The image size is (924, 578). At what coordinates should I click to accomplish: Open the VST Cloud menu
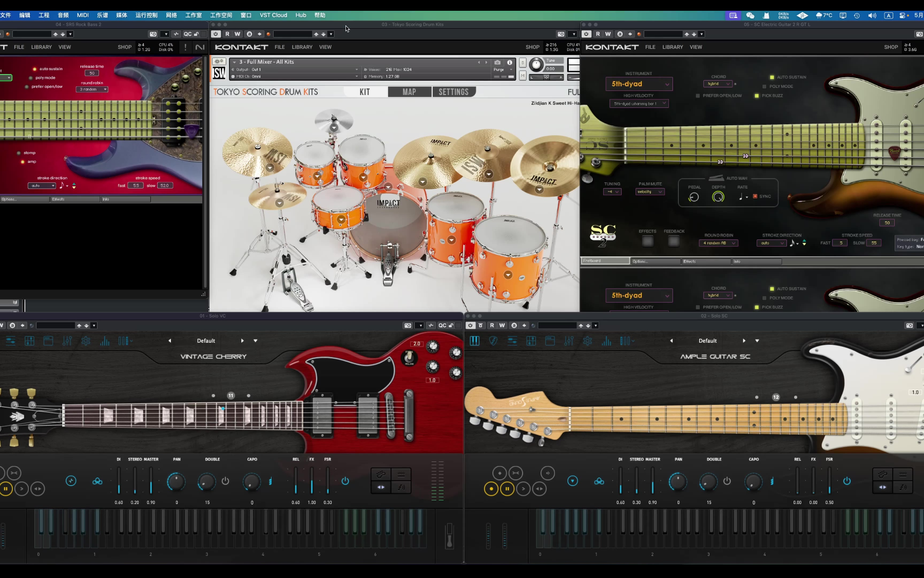(x=273, y=15)
